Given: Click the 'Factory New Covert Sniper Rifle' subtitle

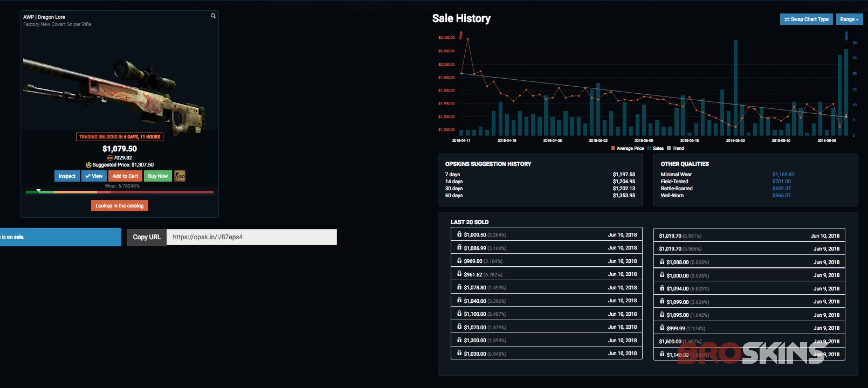Looking at the screenshot, I should pos(57,24).
